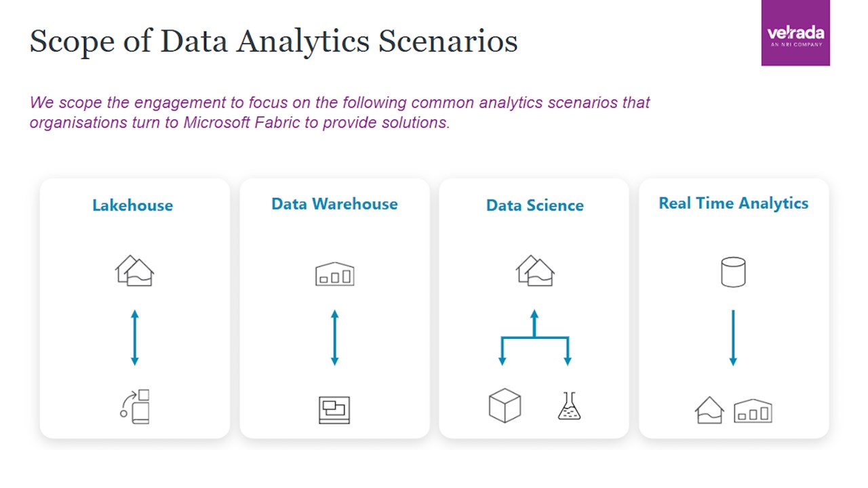
Task: Click the flask experiment icon
Action: tap(569, 405)
